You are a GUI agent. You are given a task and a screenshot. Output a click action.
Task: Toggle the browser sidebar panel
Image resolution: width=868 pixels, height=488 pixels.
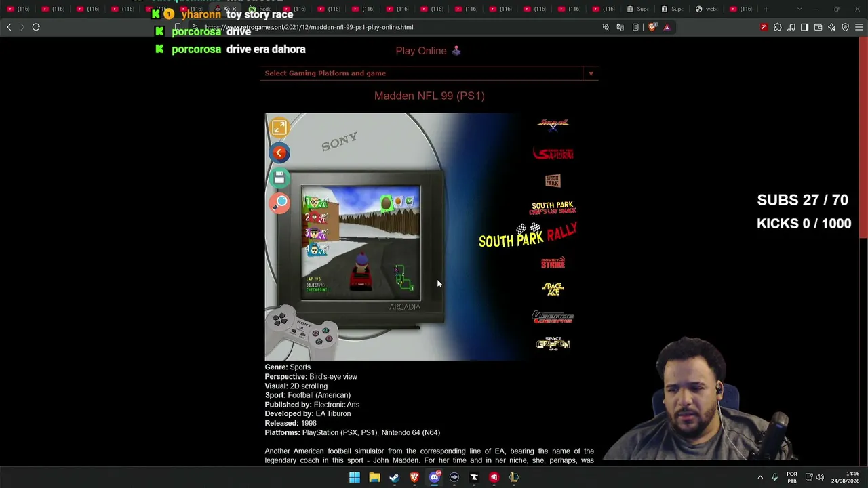(804, 27)
